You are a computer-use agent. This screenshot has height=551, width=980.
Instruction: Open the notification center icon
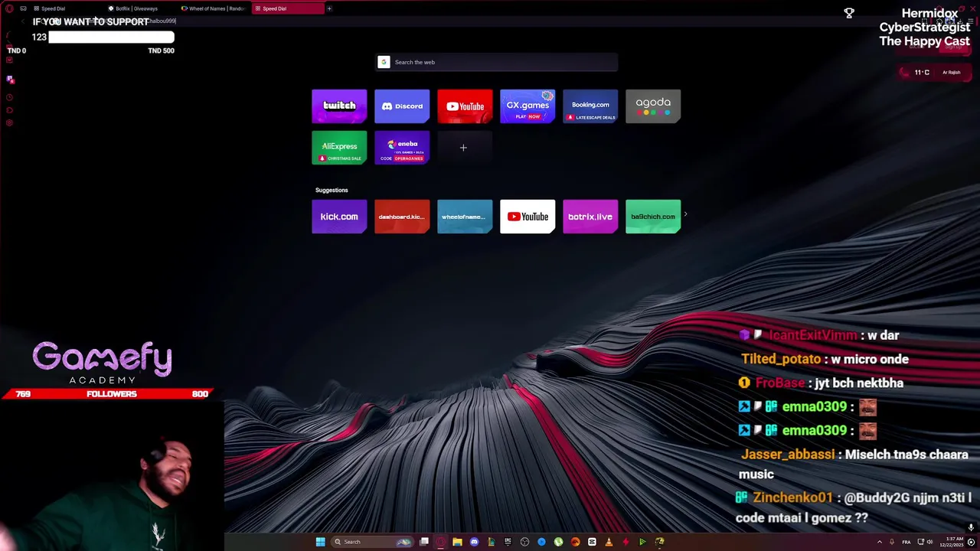pyautogui.click(x=971, y=542)
